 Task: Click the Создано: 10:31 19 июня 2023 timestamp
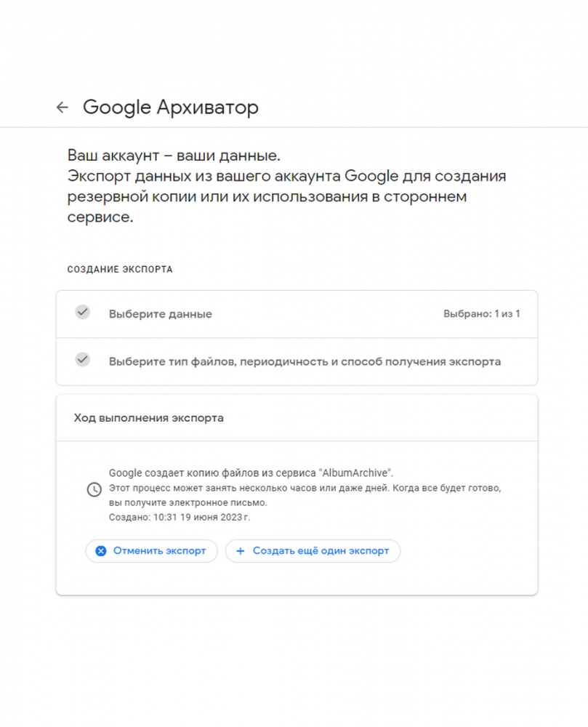[x=179, y=518]
